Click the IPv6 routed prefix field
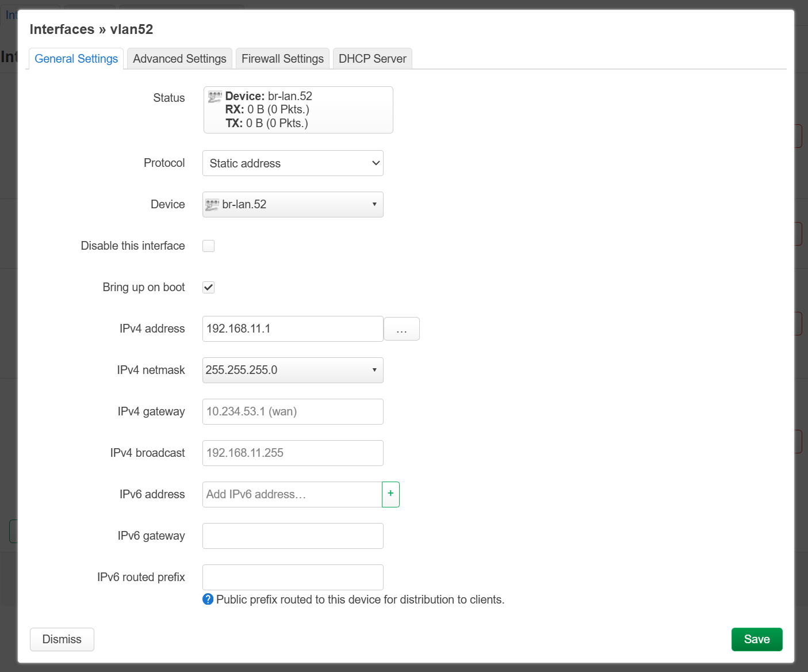This screenshot has width=808, height=672. 293,578
